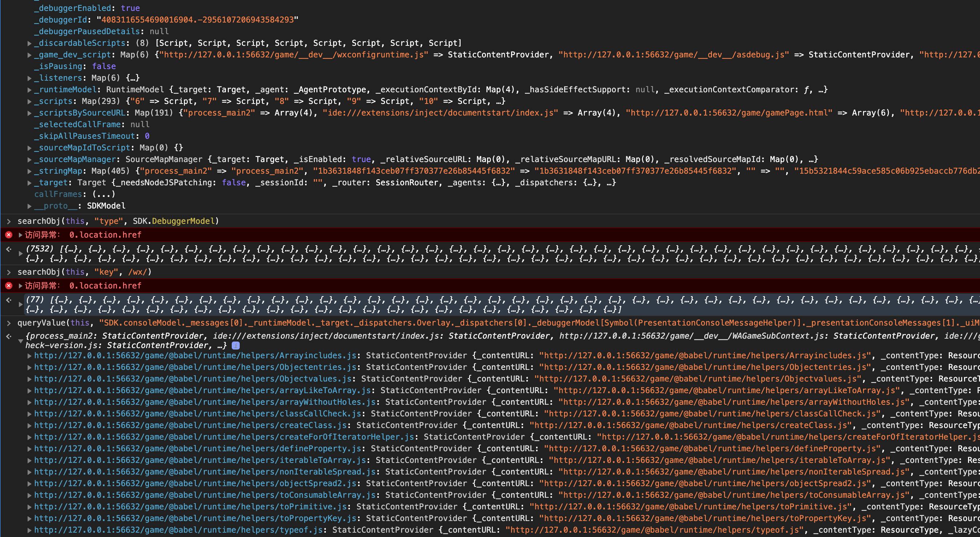Expand the first 访问异常 error message

pyautogui.click(x=21, y=235)
